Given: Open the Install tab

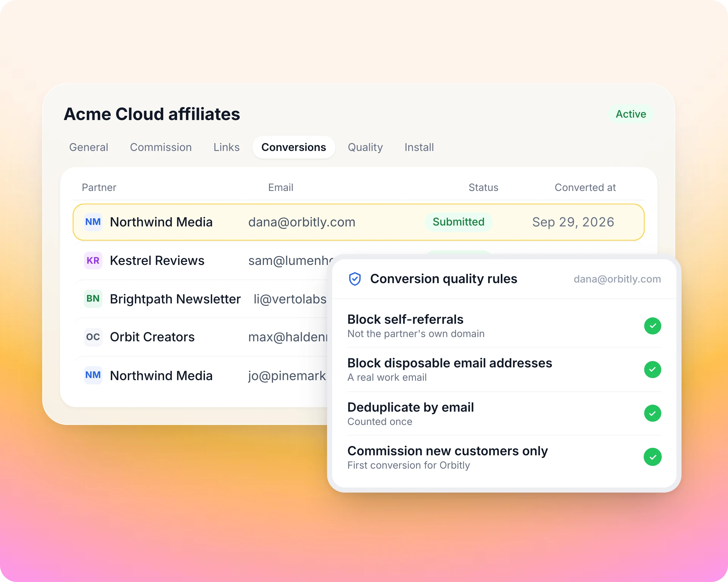Looking at the screenshot, I should (419, 147).
